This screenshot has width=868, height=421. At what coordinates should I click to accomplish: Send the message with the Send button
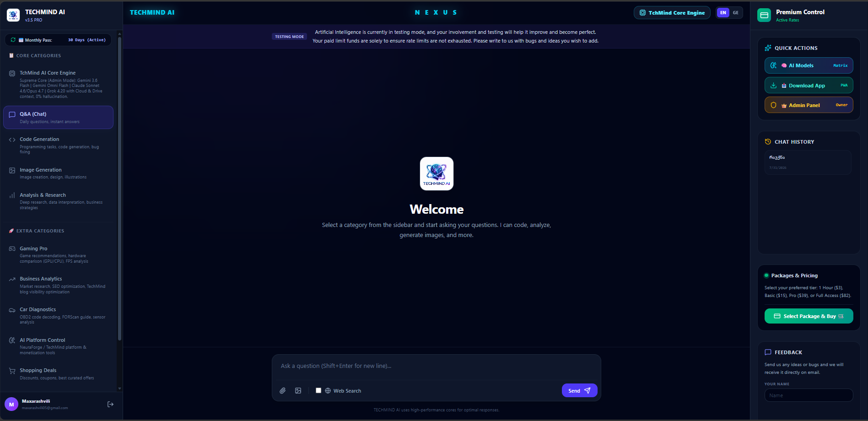tap(579, 390)
